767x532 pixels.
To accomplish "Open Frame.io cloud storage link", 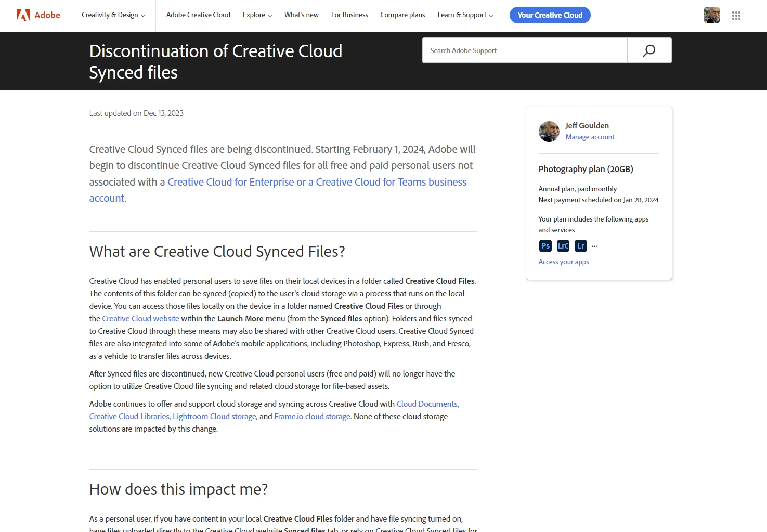I will click(x=312, y=417).
